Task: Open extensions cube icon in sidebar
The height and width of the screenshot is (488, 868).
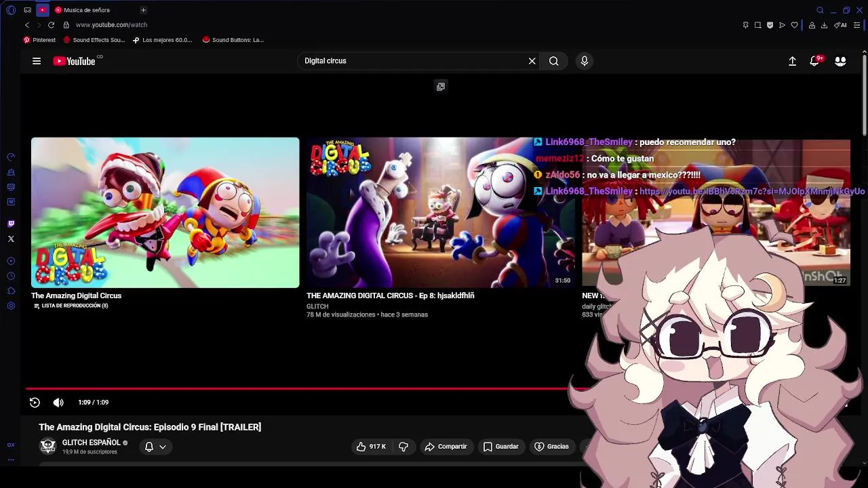Action: 11,291
